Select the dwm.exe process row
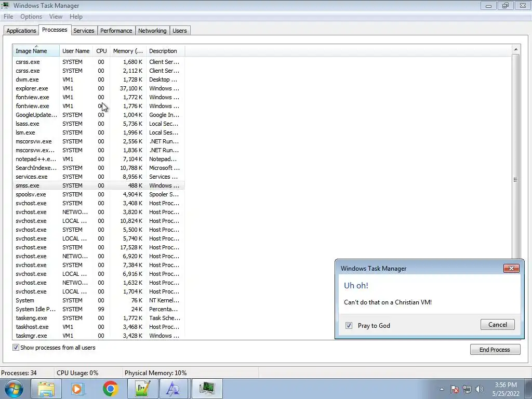Image resolution: width=532 pixels, height=399 pixels. click(98, 79)
